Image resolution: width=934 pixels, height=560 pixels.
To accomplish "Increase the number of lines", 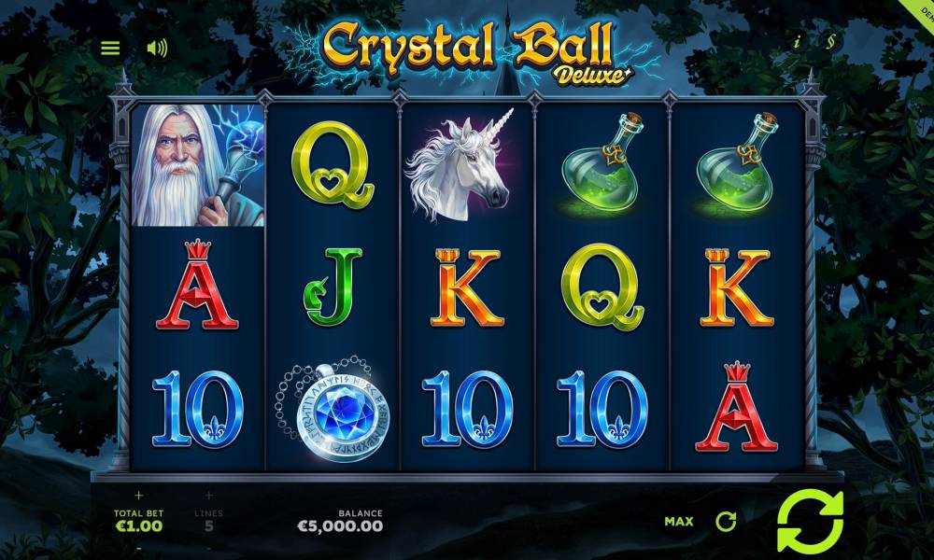I will pyautogui.click(x=208, y=495).
